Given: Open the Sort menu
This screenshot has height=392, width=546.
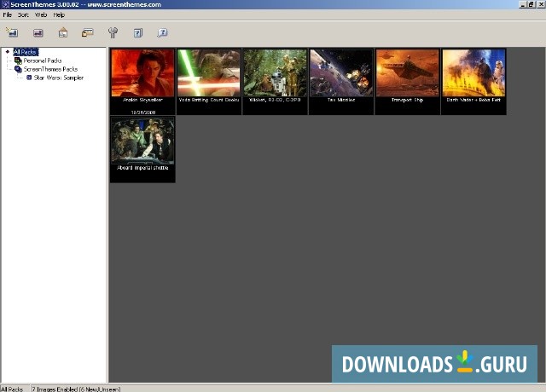Looking at the screenshot, I should 23,15.
